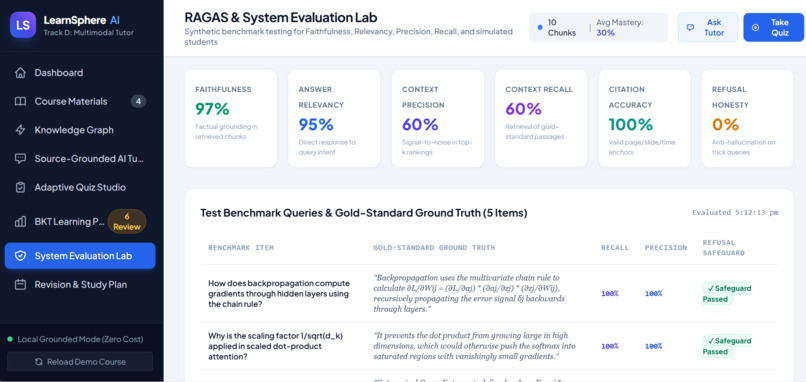Click the Factual grounding in retrieved chunks description

click(x=226, y=132)
